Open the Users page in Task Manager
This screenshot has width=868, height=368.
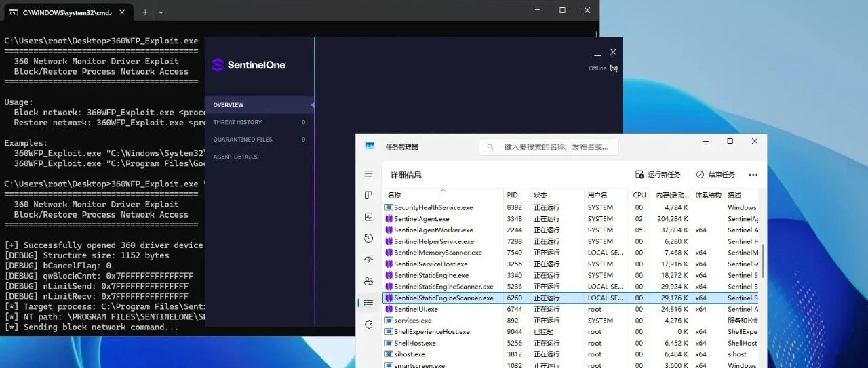pos(368,281)
